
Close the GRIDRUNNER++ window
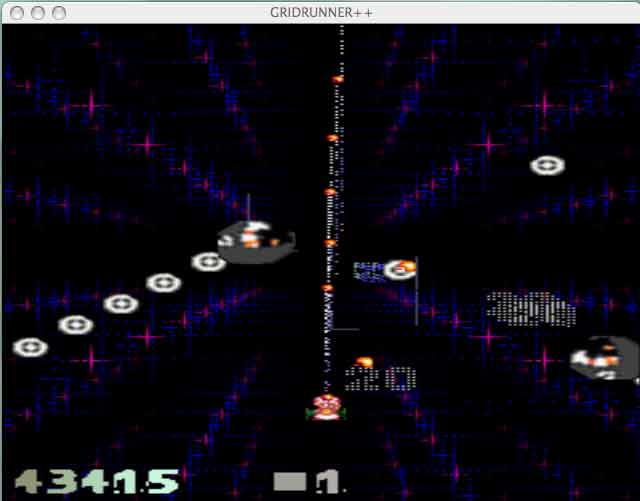tap(17, 13)
